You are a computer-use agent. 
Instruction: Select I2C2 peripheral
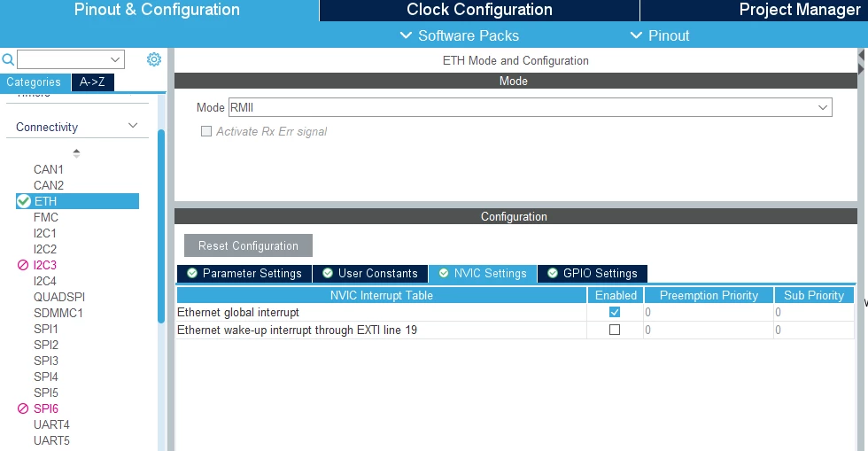(45, 249)
